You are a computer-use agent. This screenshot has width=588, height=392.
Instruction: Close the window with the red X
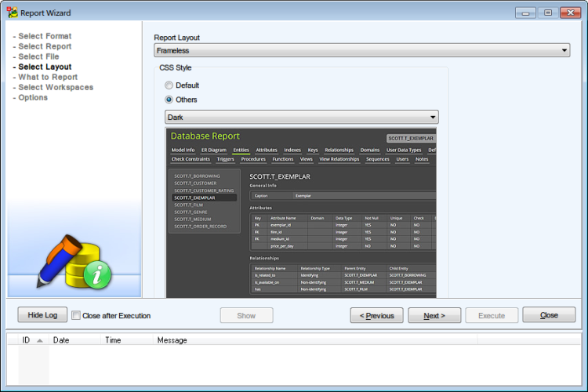tap(571, 13)
